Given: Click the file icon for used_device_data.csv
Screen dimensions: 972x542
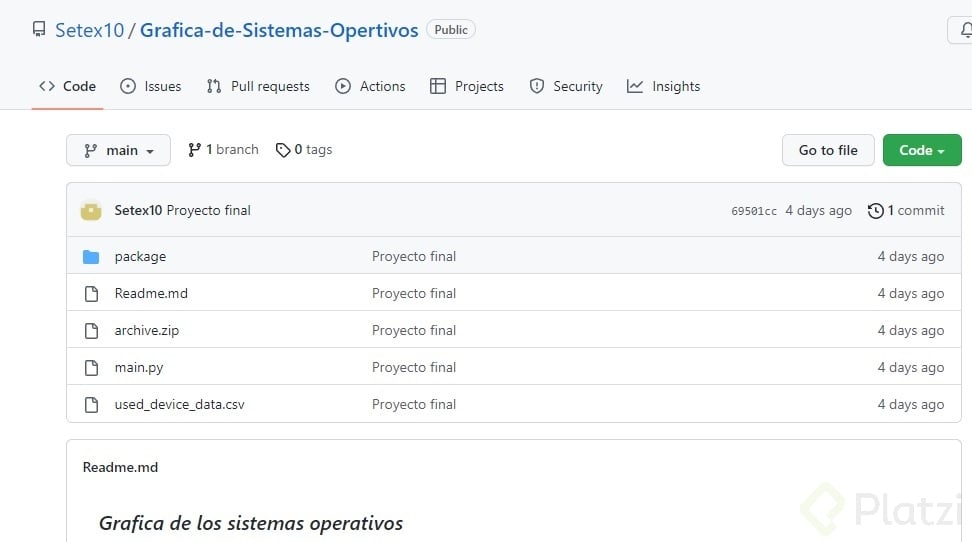Looking at the screenshot, I should [91, 405].
